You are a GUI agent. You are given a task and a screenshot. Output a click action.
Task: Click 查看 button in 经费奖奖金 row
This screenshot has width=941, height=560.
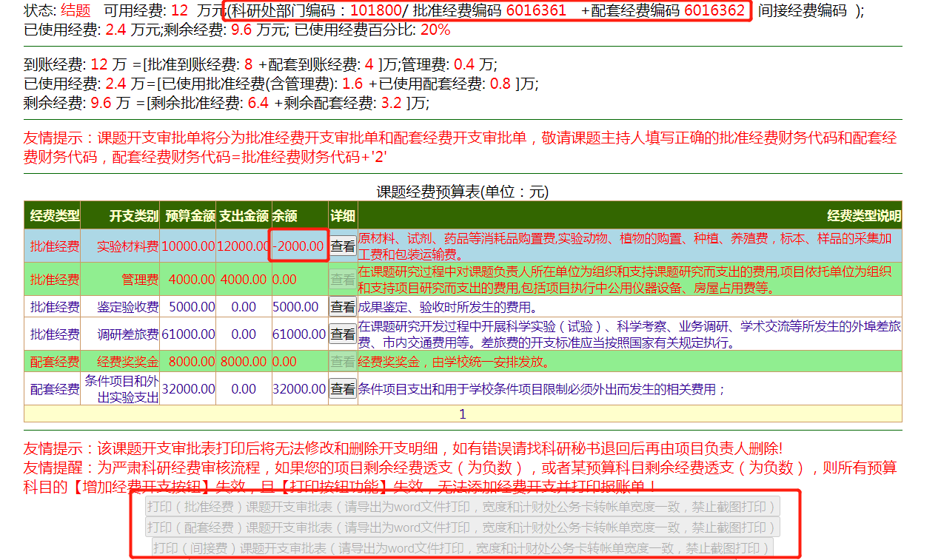click(342, 362)
